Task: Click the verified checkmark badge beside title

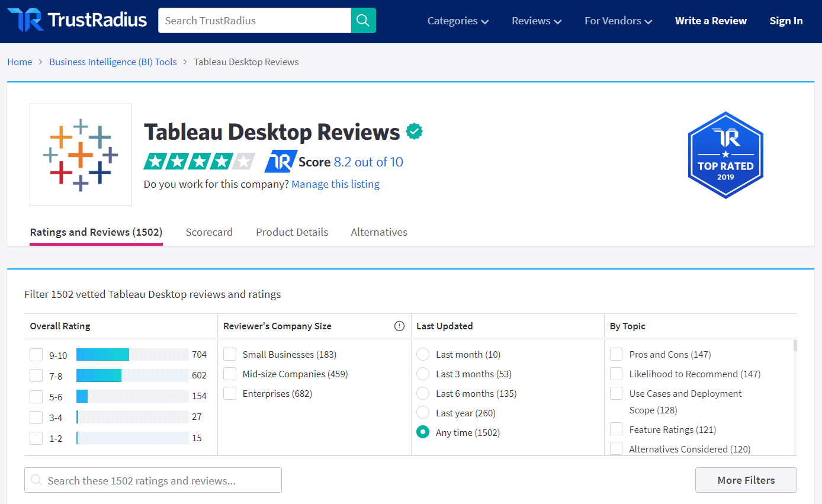Action: (414, 131)
